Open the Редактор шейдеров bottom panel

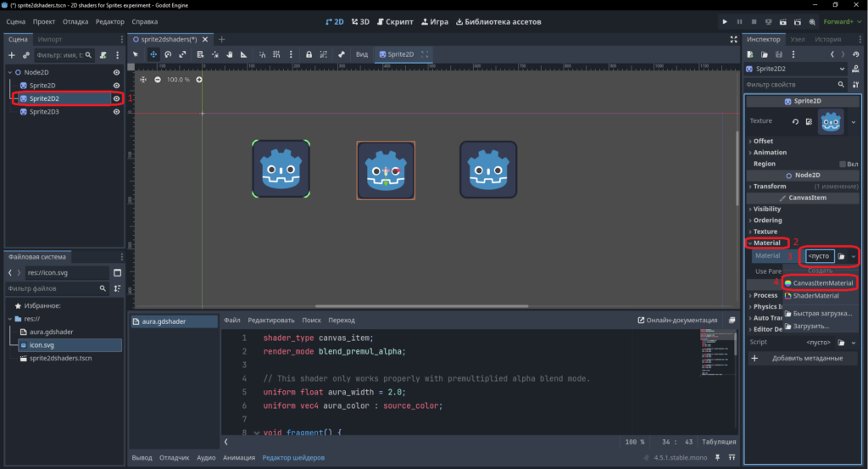[293, 457]
